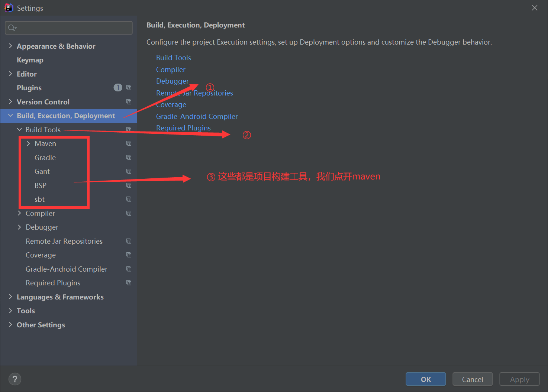Select Plugins in the settings tree

point(29,88)
